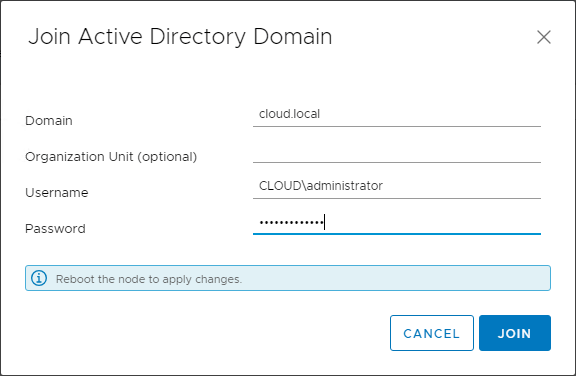
Task: Close the Join Active Directory Domain dialog
Action: coord(544,37)
